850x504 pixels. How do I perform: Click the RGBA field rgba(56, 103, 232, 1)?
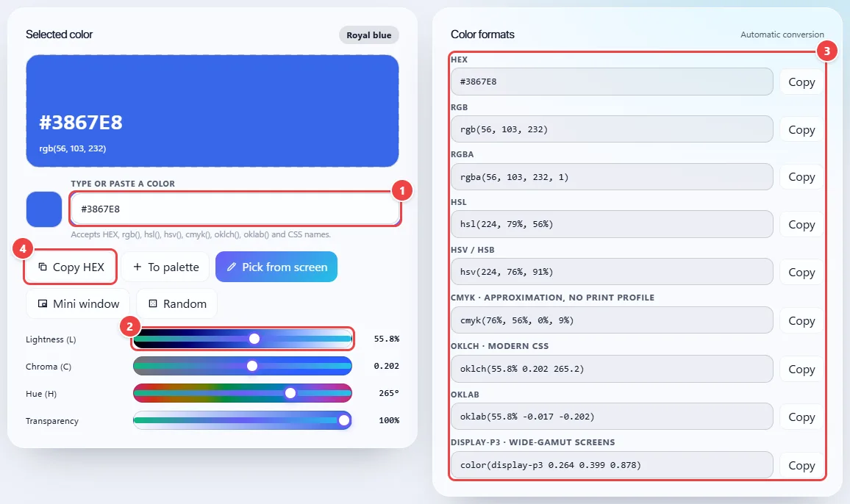coord(612,176)
